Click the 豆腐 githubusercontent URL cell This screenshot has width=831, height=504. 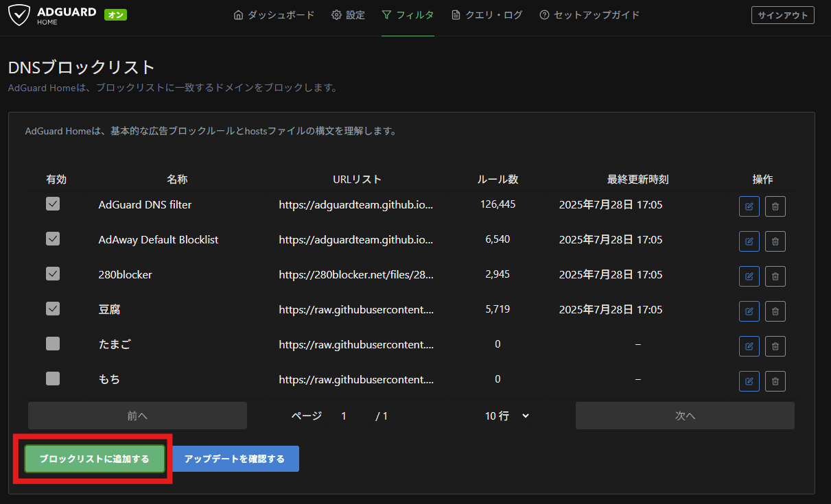pos(356,309)
